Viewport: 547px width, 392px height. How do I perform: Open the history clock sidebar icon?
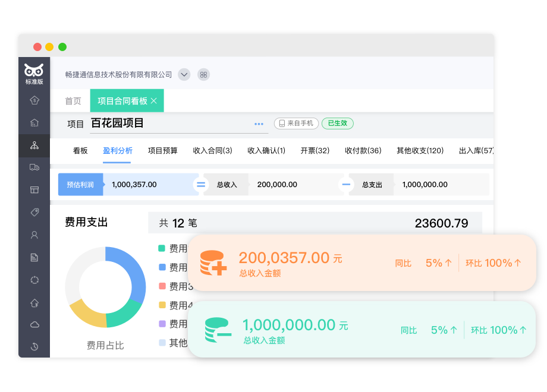pyautogui.click(x=34, y=346)
